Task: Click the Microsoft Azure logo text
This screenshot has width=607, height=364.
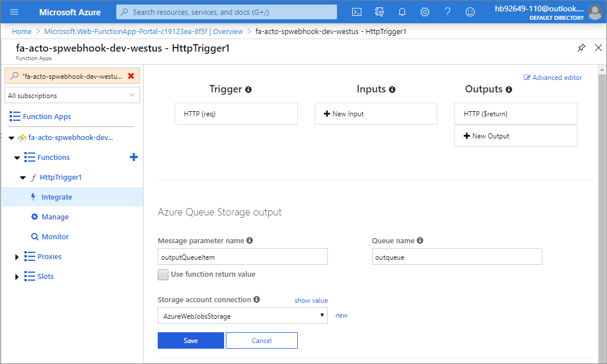Action: pos(70,12)
